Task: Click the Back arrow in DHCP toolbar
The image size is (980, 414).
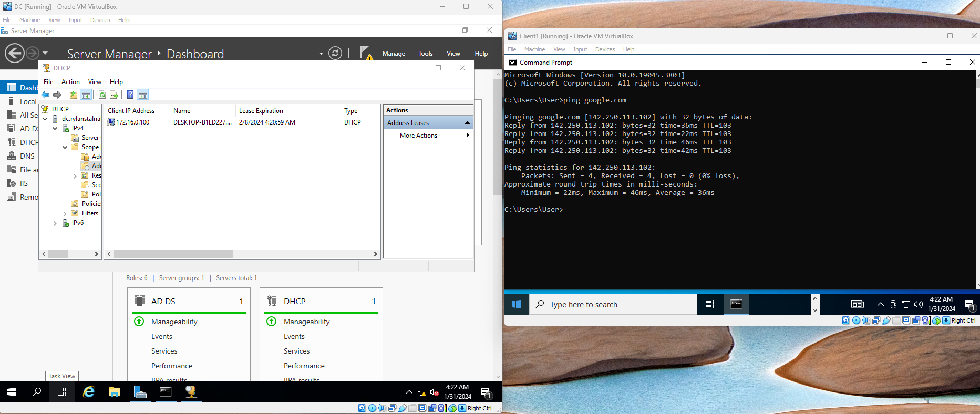Action: (x=45, y=95)
